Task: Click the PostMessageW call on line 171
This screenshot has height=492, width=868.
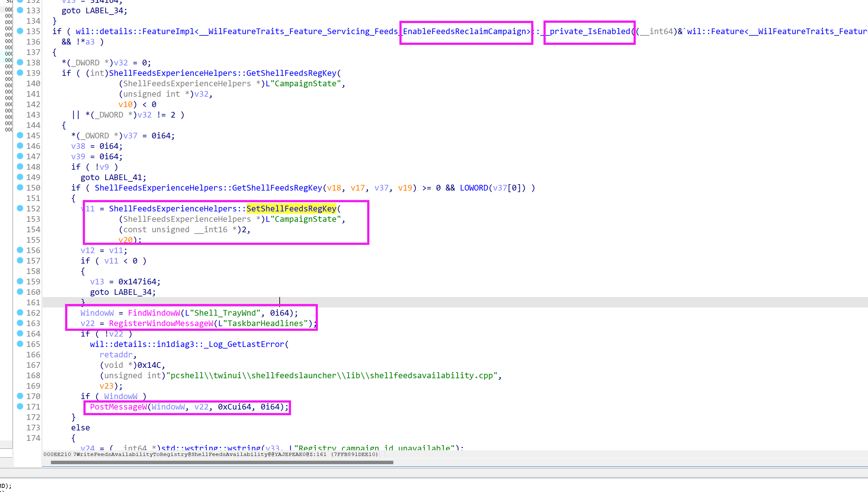Action: click(x=118, y=406)
